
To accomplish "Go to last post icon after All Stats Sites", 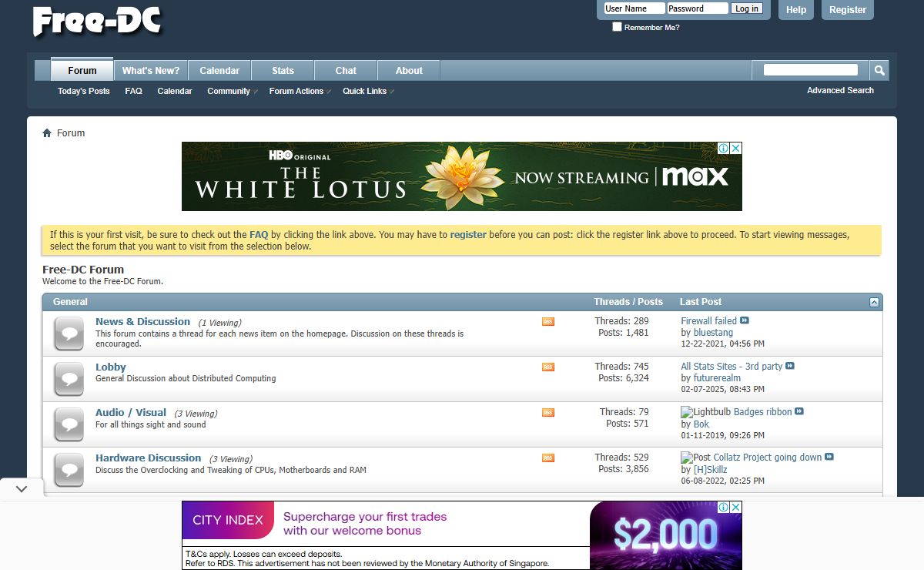I will tap(790, 366).
